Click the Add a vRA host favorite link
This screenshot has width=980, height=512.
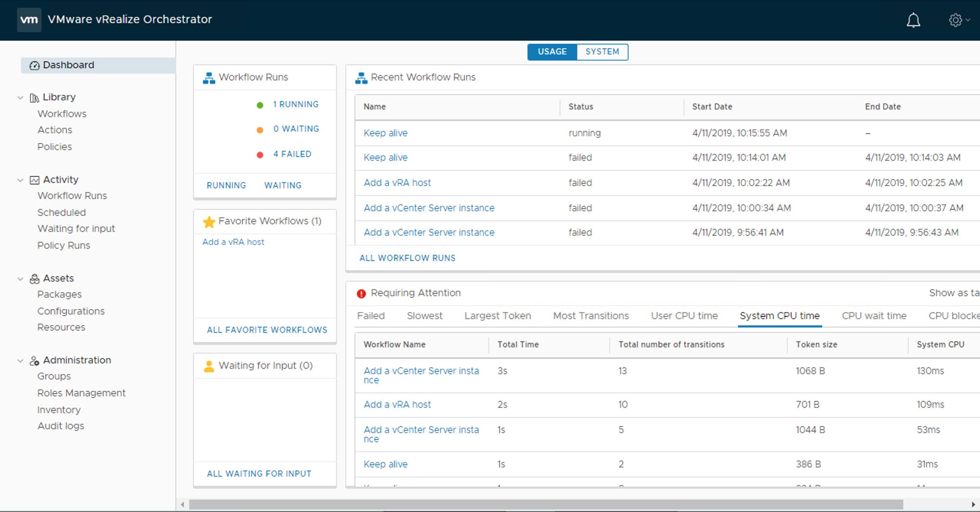(233, 242)
